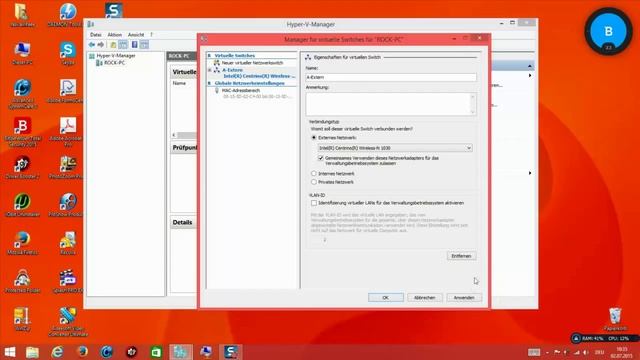Go forward with Hyper-V Manager toolbar arrow
Screen dimensions: 640x360
pos(100,44)
